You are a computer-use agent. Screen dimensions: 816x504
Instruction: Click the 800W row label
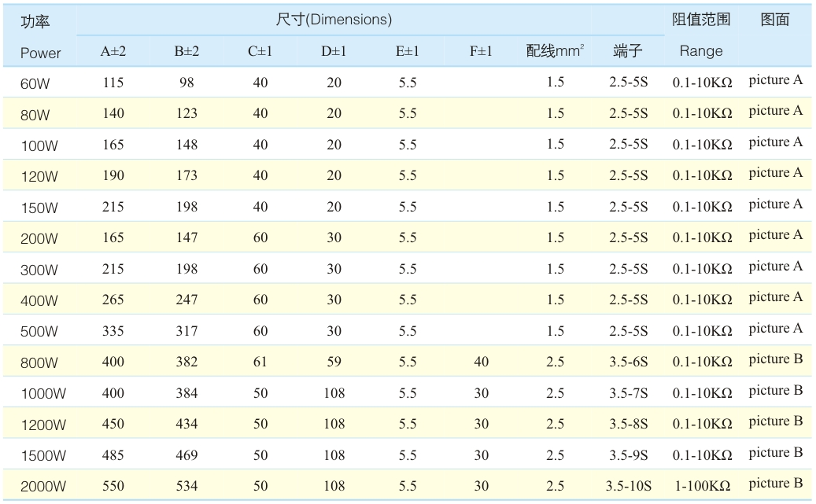tap(39, 362)
